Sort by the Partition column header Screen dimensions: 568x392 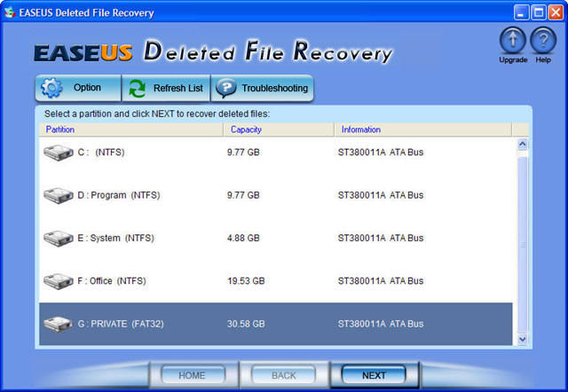point(131,129)
